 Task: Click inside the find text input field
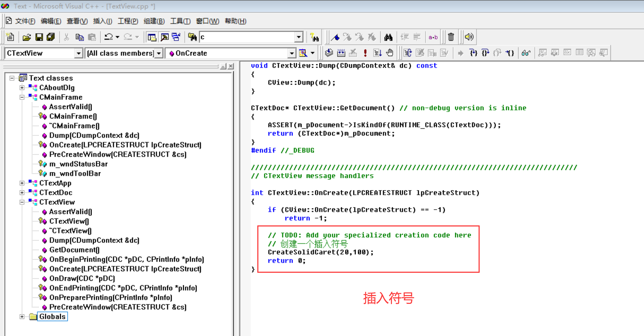point(247,37)
